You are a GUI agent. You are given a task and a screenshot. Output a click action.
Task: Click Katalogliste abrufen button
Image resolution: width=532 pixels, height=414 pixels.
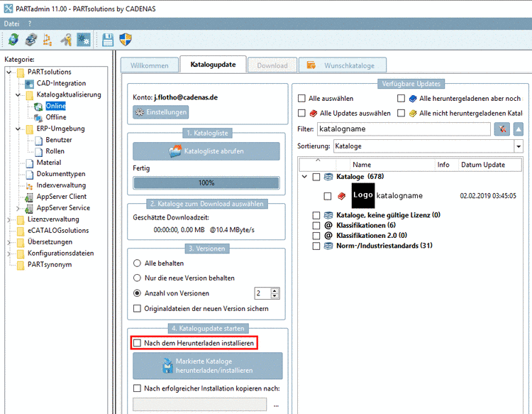[206, 151]
